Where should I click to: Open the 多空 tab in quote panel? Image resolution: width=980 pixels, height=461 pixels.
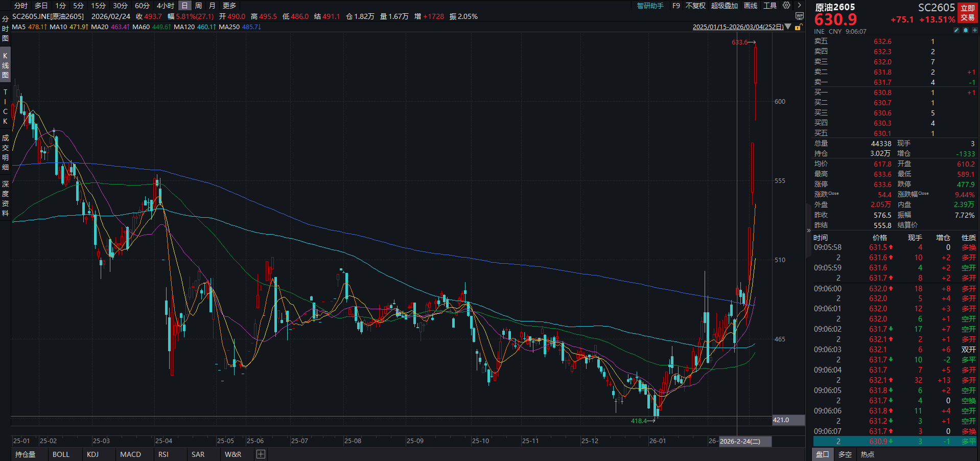845,454
